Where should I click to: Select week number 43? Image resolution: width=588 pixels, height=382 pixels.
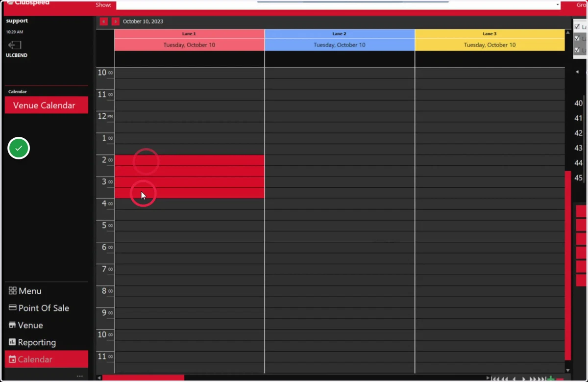click(x=578, y=148)
